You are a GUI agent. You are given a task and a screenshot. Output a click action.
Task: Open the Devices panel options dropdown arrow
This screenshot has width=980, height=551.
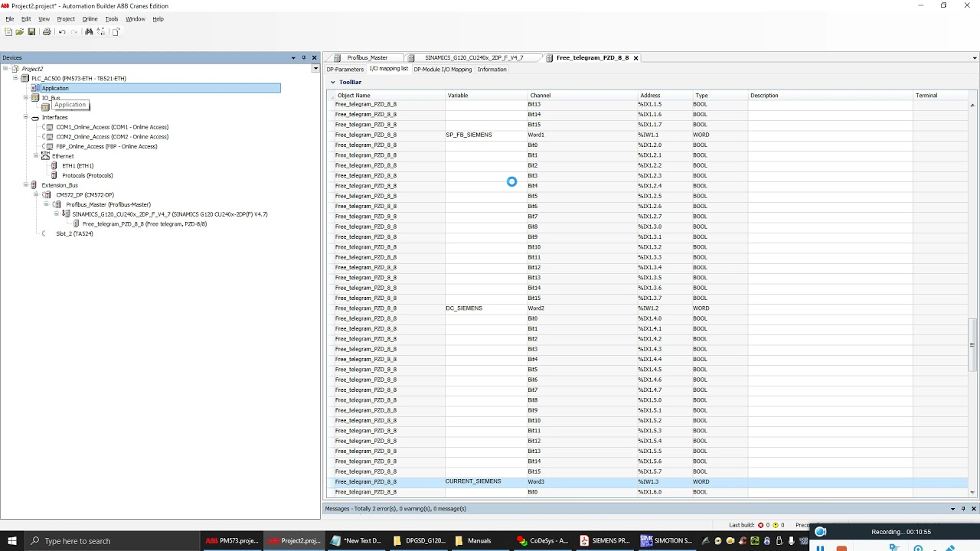tap(293, 57)
